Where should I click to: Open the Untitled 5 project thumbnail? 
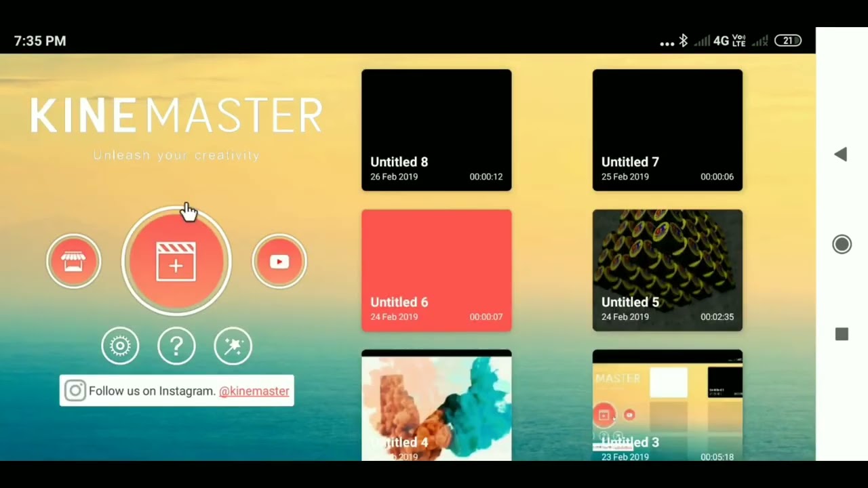click(x=667, y=270)
